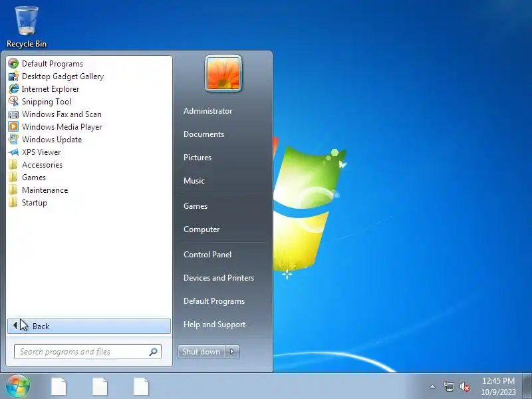Open Internet Explorer icon
Screen dimensions: 532x399
[x=13, y=89]
